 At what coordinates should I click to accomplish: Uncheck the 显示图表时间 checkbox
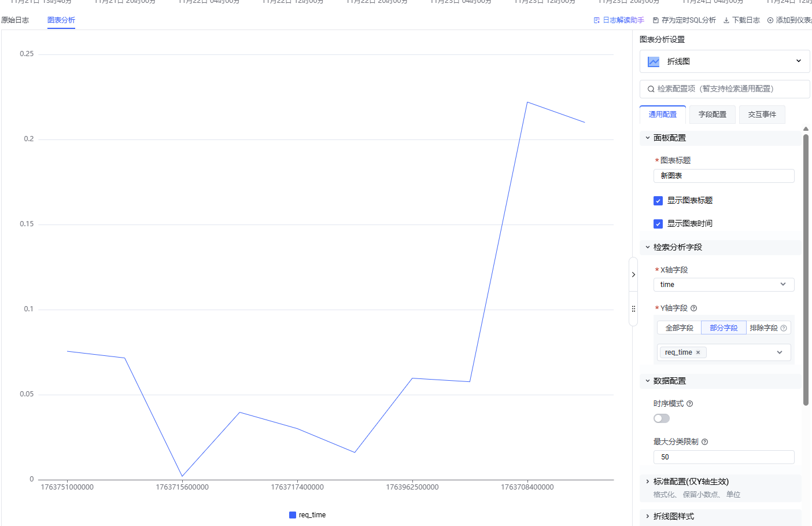click(x=658, y=224)
